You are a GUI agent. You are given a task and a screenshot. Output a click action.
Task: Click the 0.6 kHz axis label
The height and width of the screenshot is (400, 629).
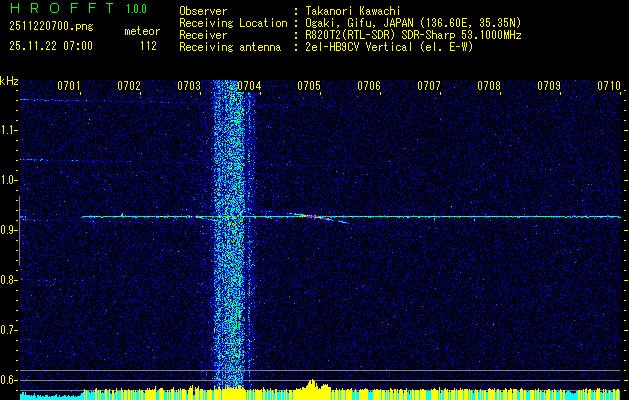8,380
